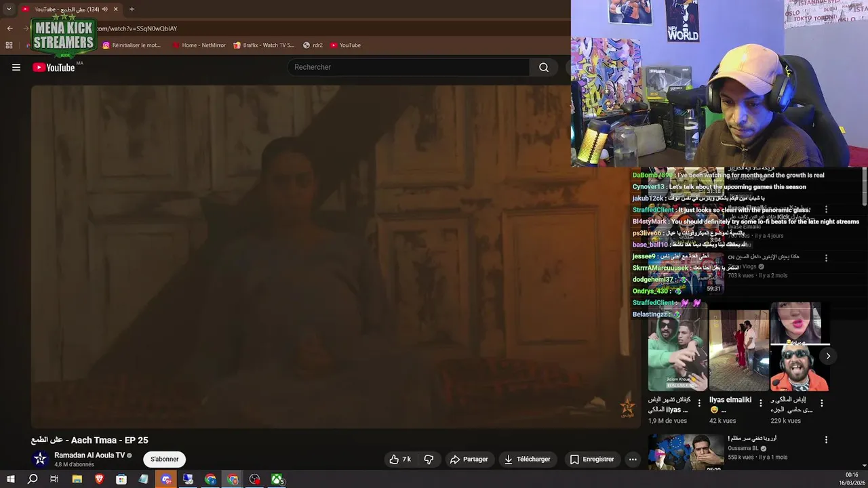Download the video with Télécharger
The width and height of the screenshot is (868, 488).
(x=527, y=459)
